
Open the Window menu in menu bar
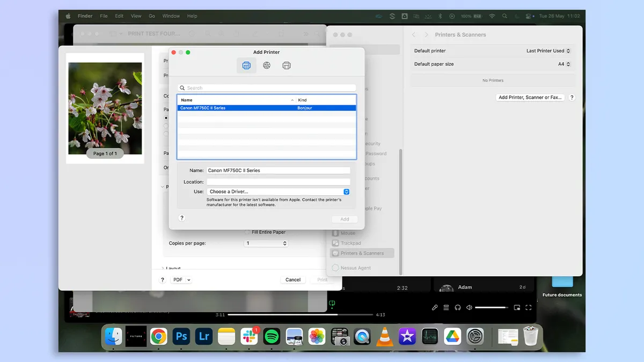tap(171, 16)
